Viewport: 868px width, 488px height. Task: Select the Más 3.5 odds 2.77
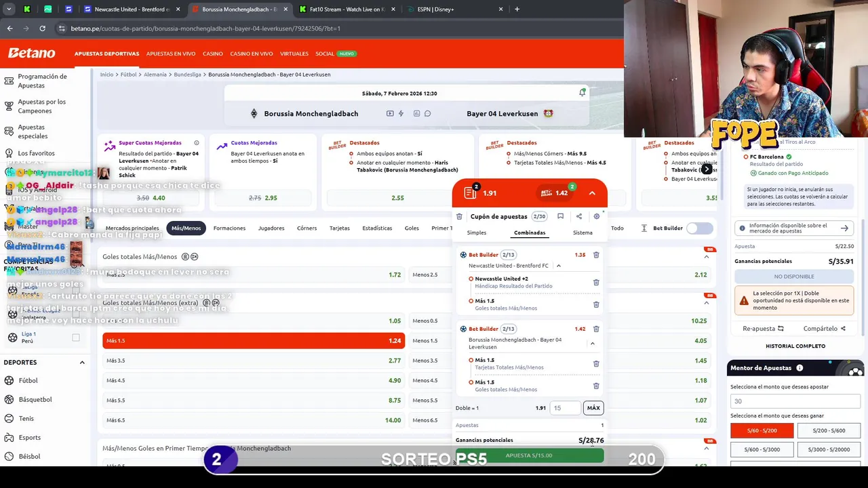(x=254, y=361)
